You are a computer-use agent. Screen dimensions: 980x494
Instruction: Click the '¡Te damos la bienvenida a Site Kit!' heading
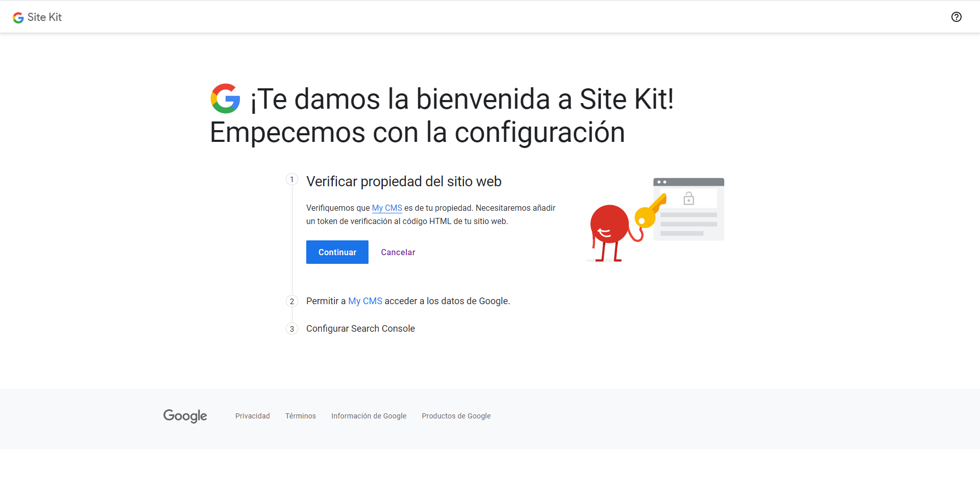tap(462, 99)
